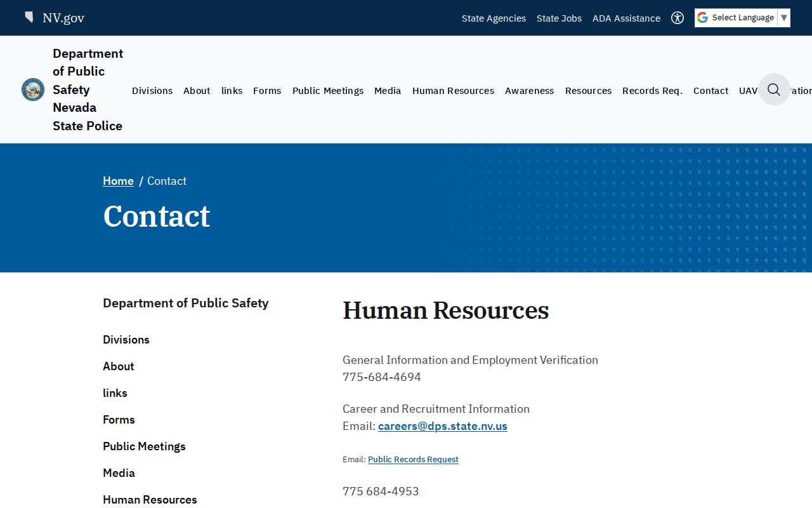
Task: Click the Career and Recruitment Information text
Action: pyautogui.click(x=436, y=409)
